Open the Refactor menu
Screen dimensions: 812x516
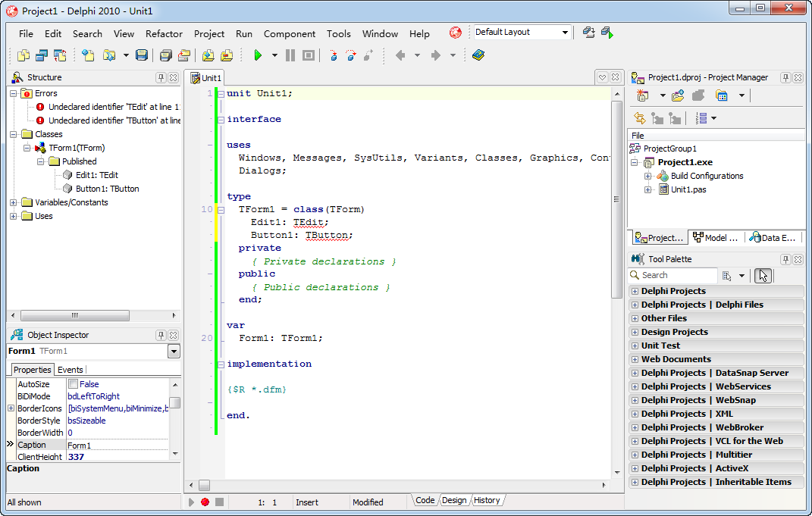point(165,33)
